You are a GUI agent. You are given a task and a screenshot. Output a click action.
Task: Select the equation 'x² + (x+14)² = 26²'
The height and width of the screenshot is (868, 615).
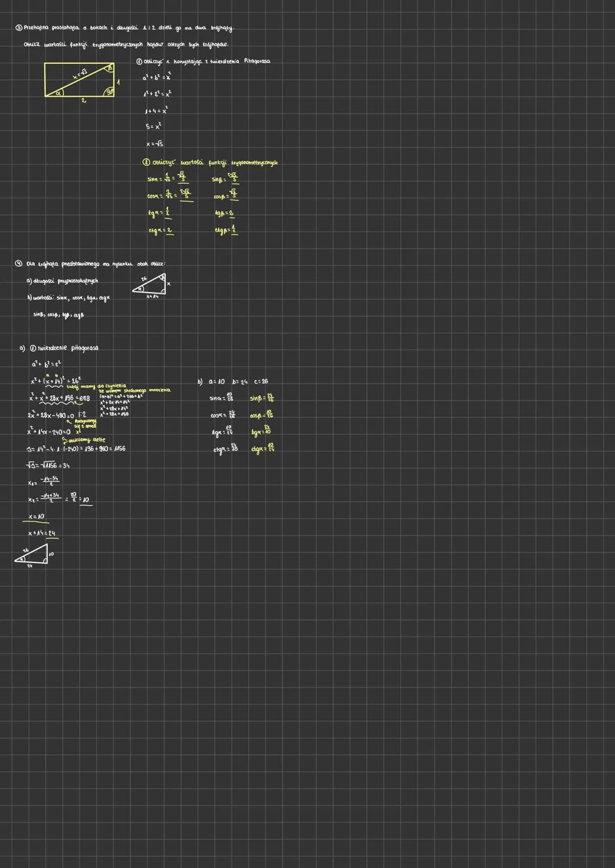tap(55, 380)
